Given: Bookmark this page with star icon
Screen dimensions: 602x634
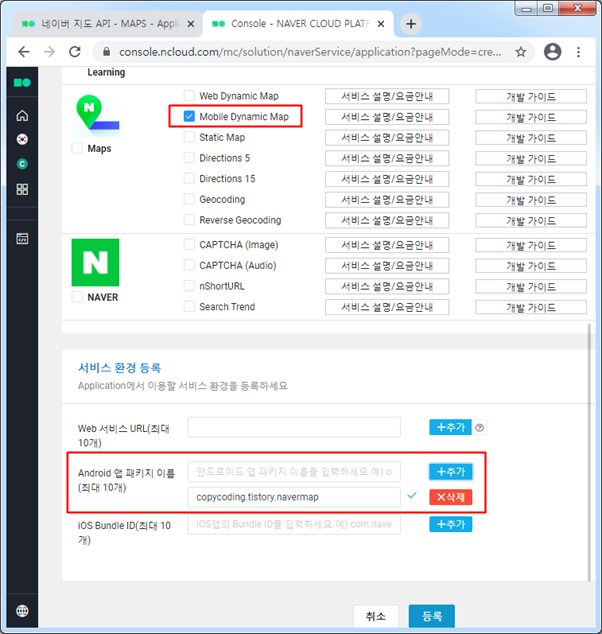Looking at the screenshot, I should point(521,52).
